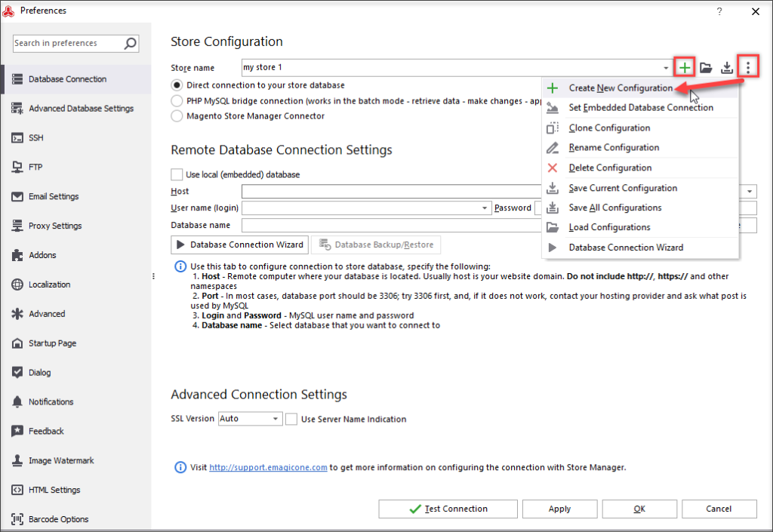Open the three-dot more options menu

coord(747,67)
